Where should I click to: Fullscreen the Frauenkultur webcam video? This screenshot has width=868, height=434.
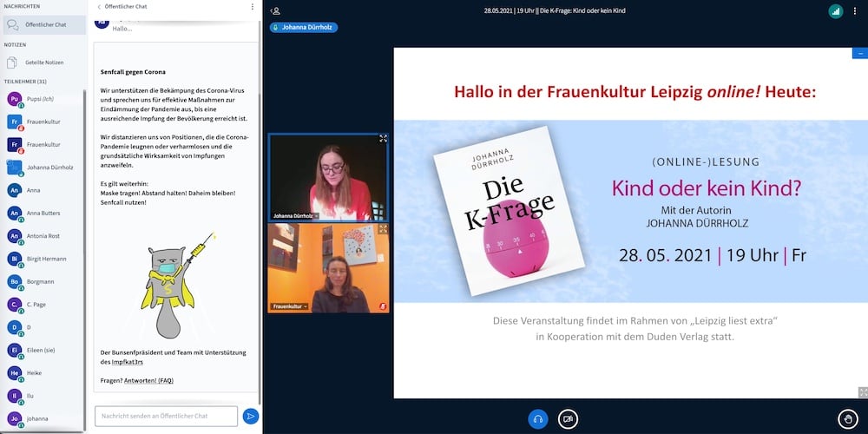383,229
